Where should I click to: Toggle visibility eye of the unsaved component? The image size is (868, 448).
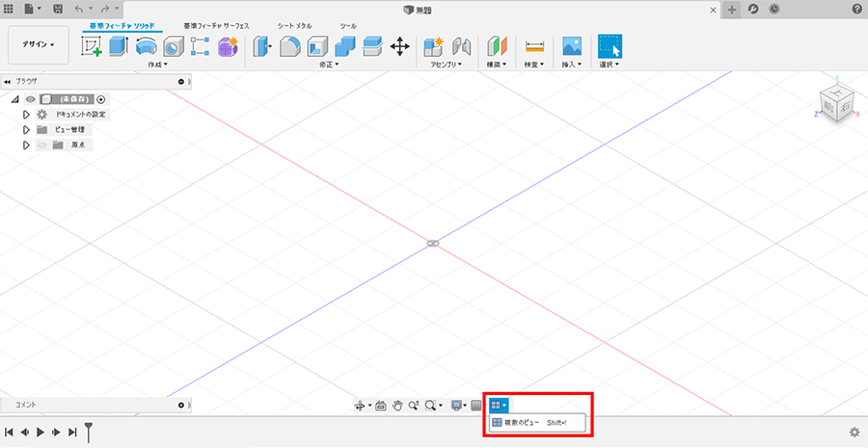pyautogui.click(x=30, y=99)
